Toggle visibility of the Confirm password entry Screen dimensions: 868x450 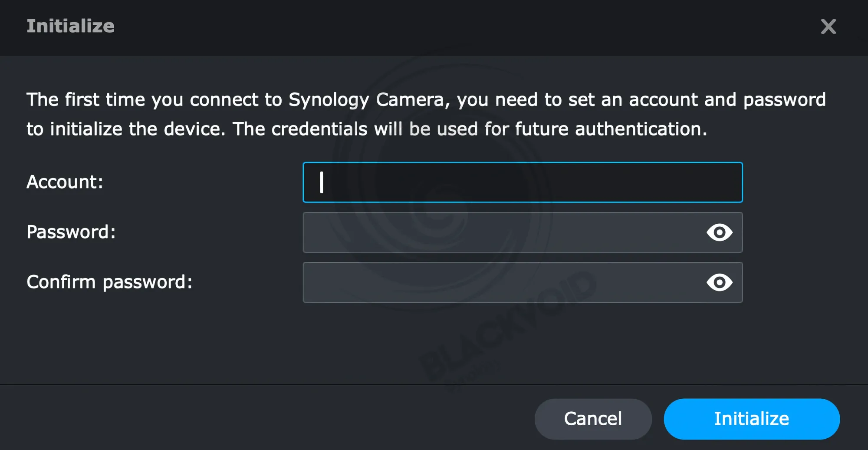click(719, 282)
